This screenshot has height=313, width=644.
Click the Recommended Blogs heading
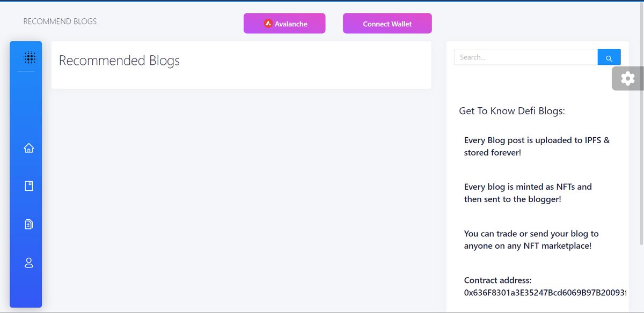119,61
